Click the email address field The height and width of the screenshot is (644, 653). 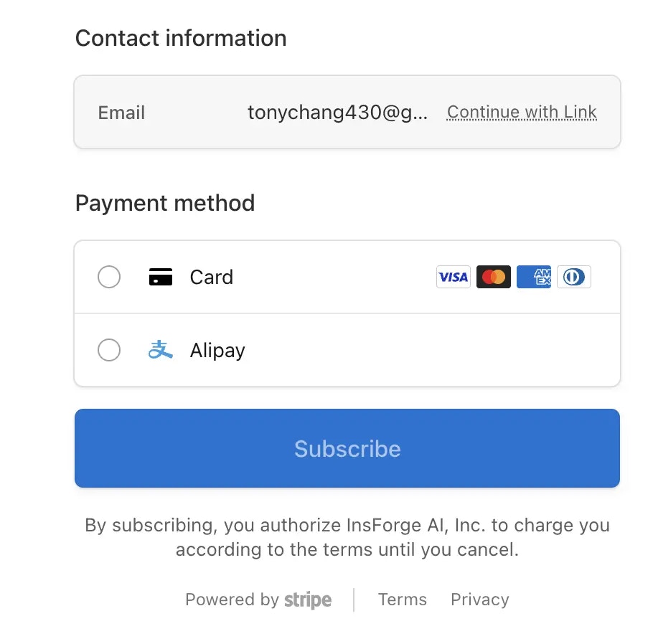[x=339, y=112]
